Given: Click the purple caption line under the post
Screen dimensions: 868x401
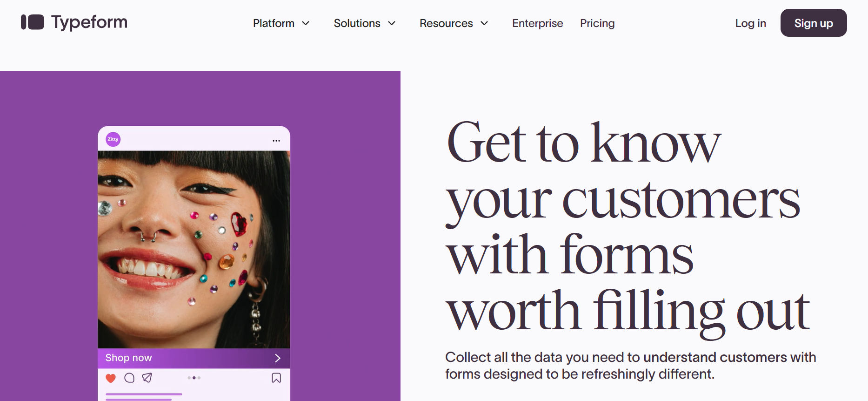Looking at the screenshot, I should point(143,394).
